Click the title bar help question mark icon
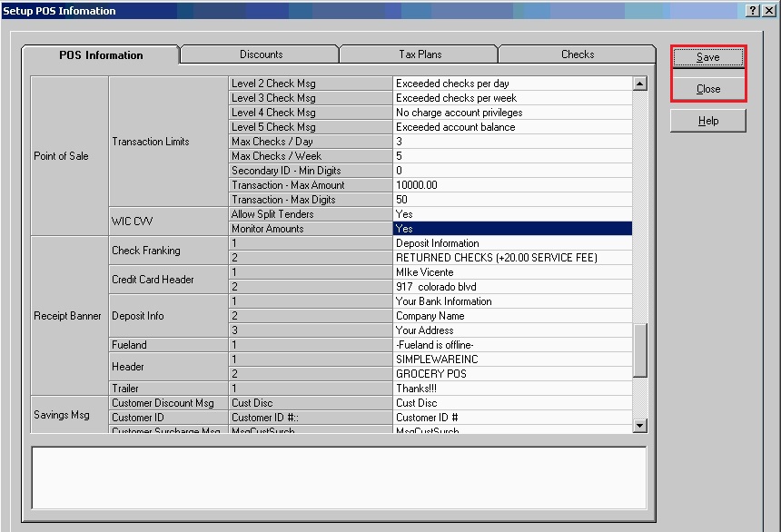This screenshot has height=532, width=781. pyautogui.click(x=753, y=11)
